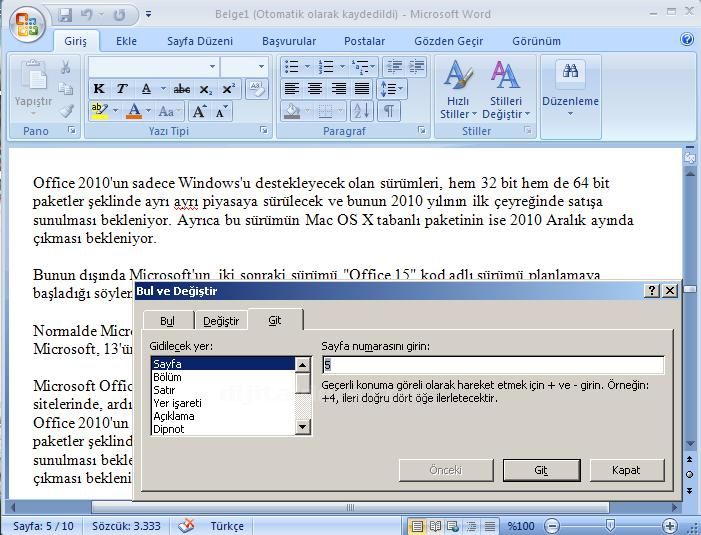Click the page number input field
The image size is (701, 535).
(493, 365)
